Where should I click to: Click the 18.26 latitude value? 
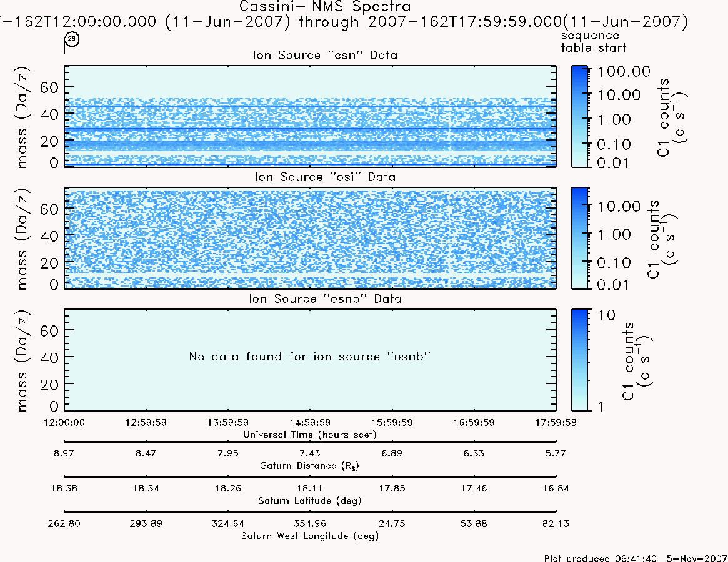228,489
